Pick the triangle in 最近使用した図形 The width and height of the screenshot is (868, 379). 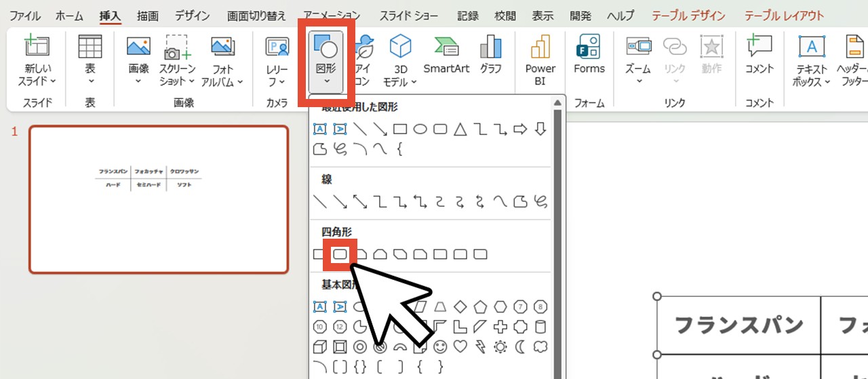[460, 129]
